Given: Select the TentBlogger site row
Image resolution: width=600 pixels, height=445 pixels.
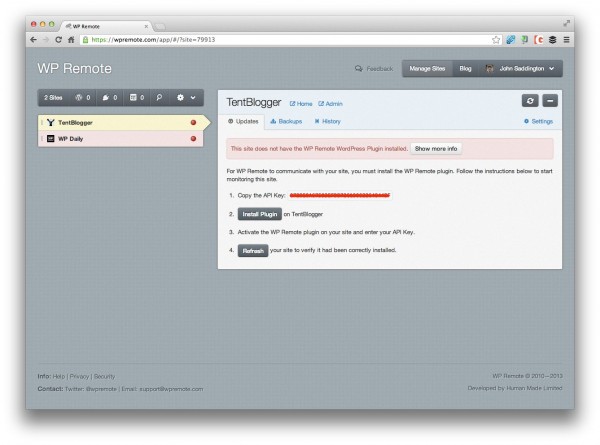Looking at the screenshot, I should point(121,122).
